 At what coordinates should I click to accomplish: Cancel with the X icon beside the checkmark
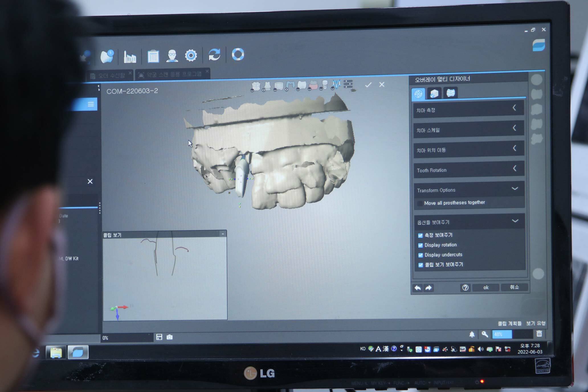pos(382,84)
